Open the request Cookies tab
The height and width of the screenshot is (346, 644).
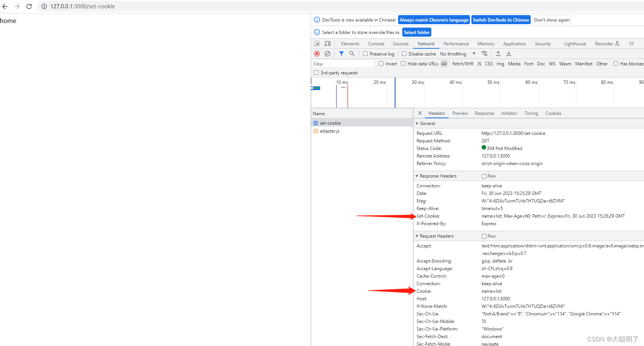[553, 113]
